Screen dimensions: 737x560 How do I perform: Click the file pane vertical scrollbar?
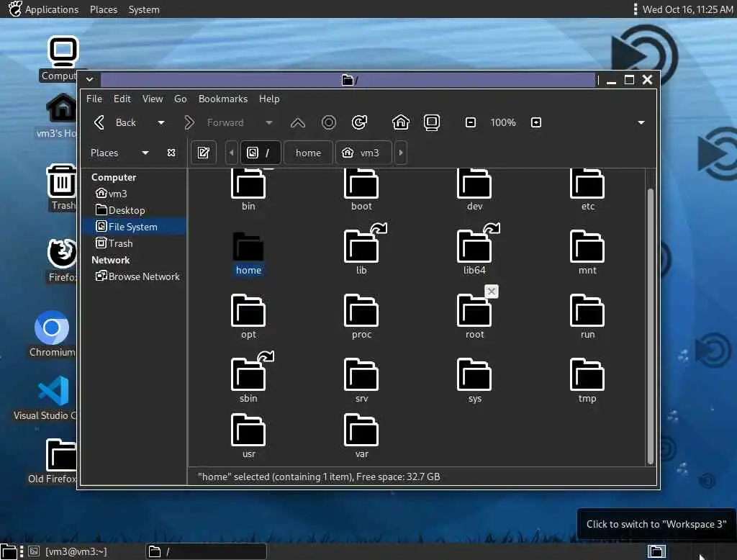pos(651,324)
